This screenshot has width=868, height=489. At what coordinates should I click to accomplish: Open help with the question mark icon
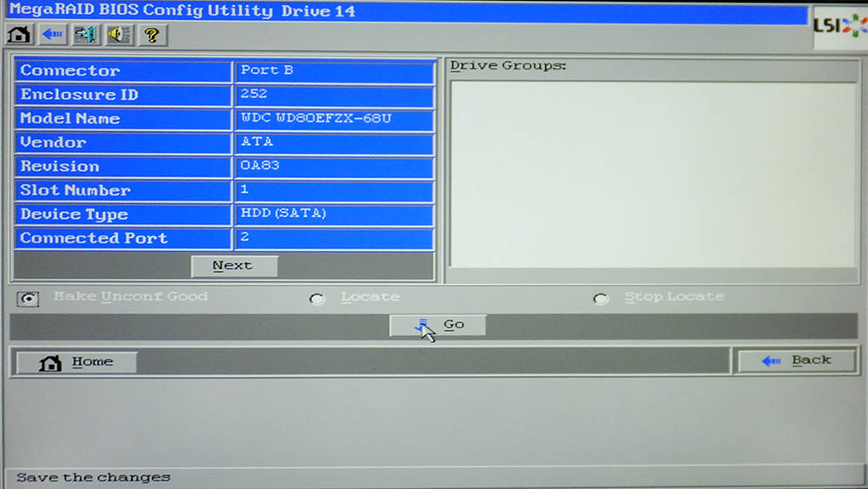pos(152,35)
